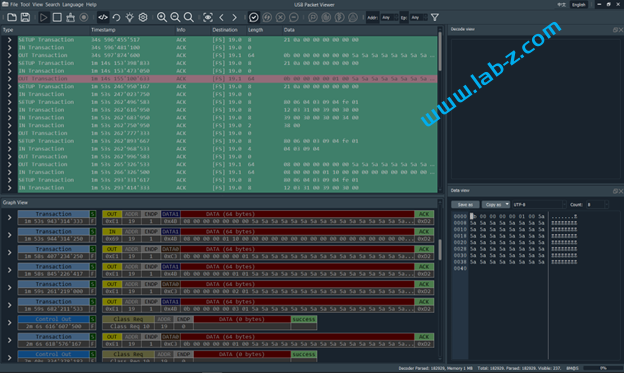624x373 pixels.
Task: Expand graph Transaction 1m 53s 944'314'250
Action: pos(9,235)
